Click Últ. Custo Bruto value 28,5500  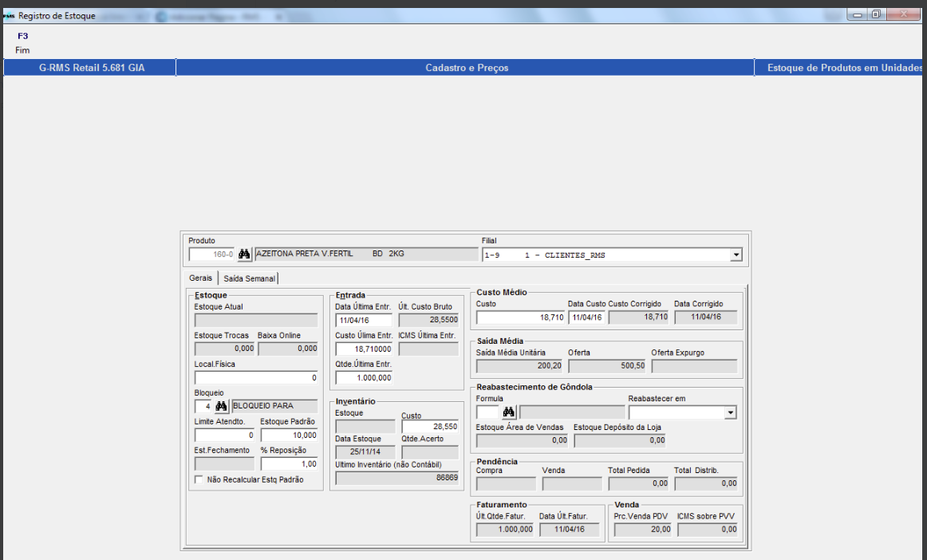coord(428,320)
